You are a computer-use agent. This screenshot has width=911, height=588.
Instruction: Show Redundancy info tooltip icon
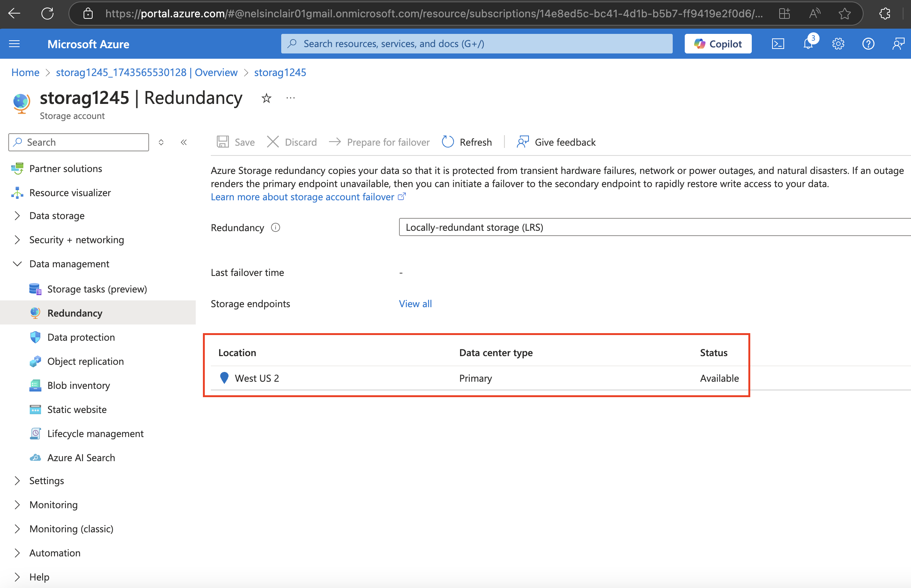[276, 228]
